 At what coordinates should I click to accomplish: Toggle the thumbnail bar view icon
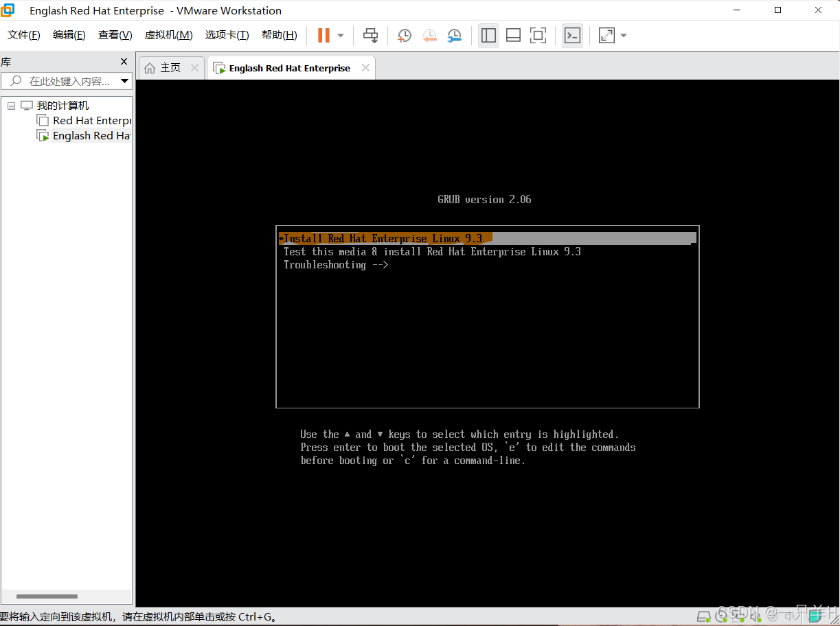513,35
